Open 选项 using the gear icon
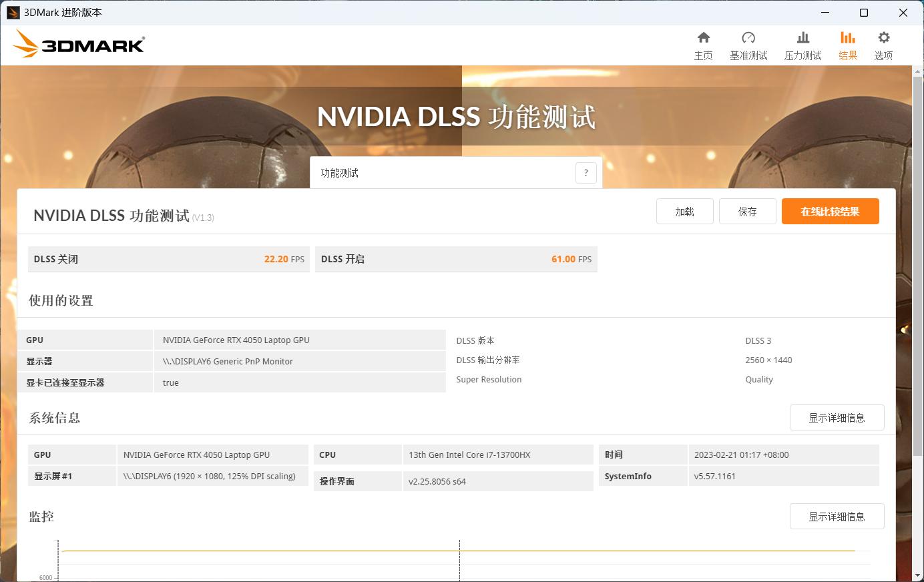Screen dimensions: 924x582 [883, 45]
